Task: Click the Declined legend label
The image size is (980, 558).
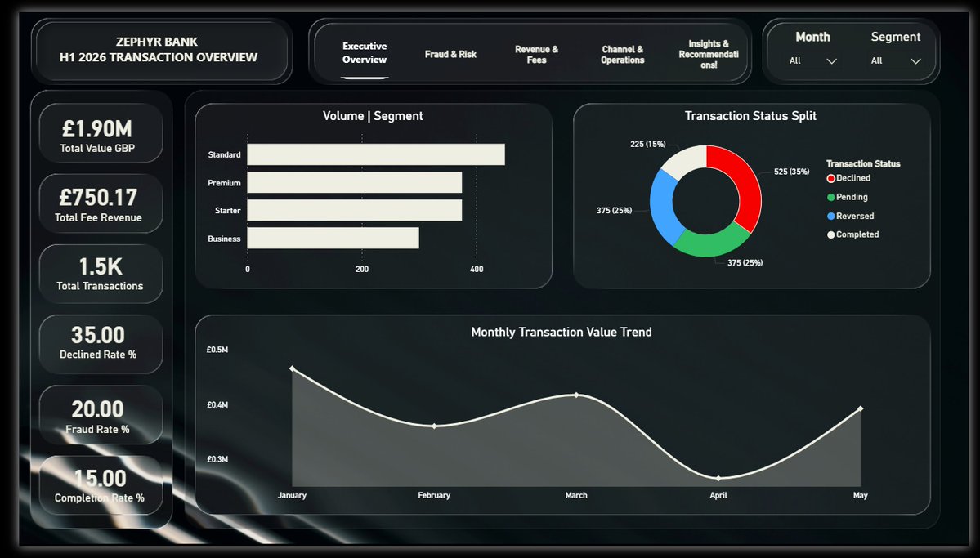Action: click(x=853, y=178)
